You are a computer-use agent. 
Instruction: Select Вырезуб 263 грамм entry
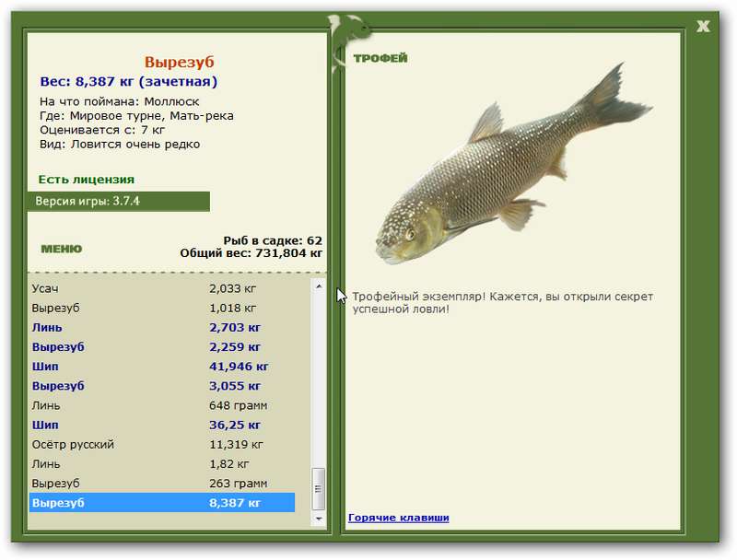point(162,484)
